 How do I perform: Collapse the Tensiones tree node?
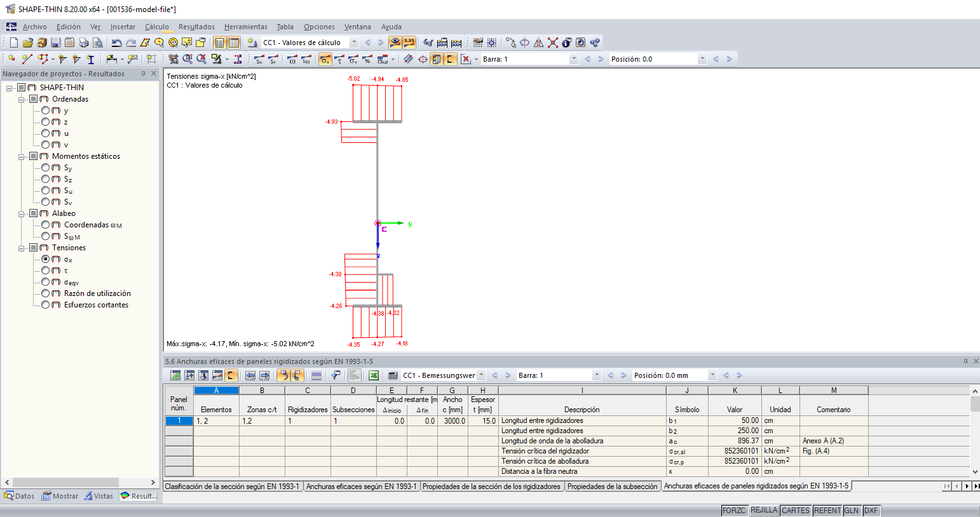22,248
